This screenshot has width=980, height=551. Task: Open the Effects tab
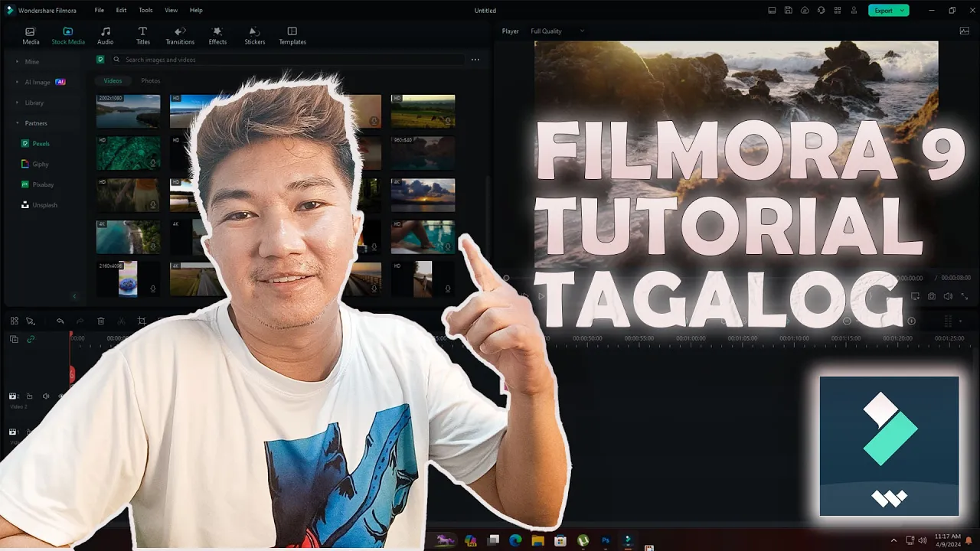pyautogui.click(x=217, y=36)
